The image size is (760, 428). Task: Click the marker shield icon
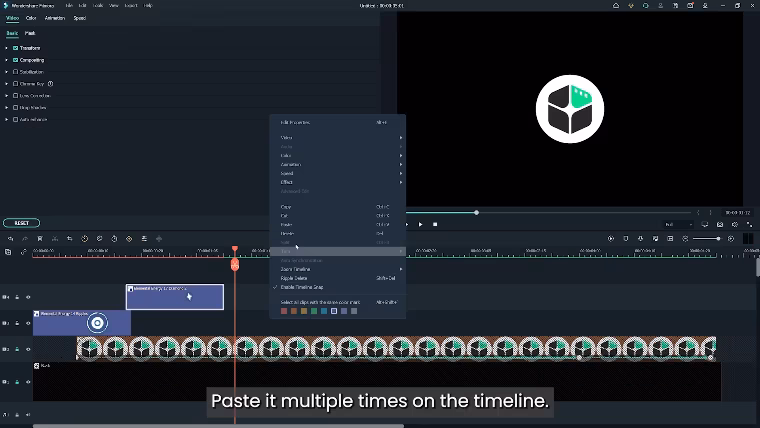point(626,238)
